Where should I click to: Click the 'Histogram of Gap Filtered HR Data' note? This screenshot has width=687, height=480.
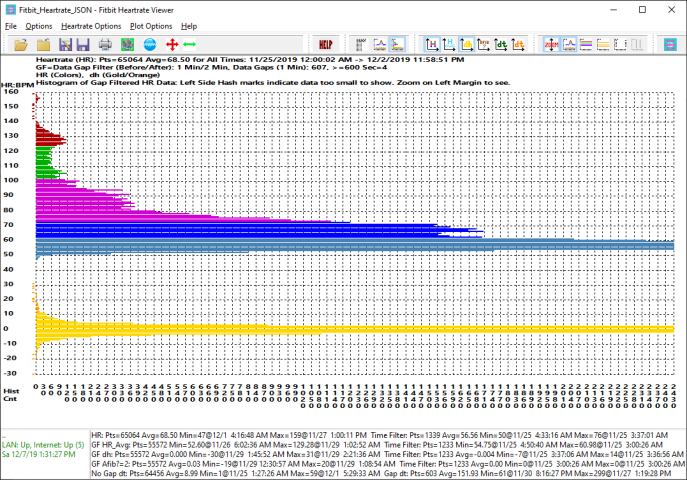point(273,82)
